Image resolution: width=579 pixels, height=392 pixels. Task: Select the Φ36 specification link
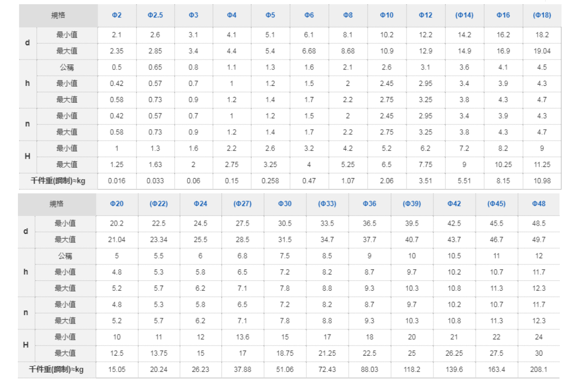click(369, 203)
